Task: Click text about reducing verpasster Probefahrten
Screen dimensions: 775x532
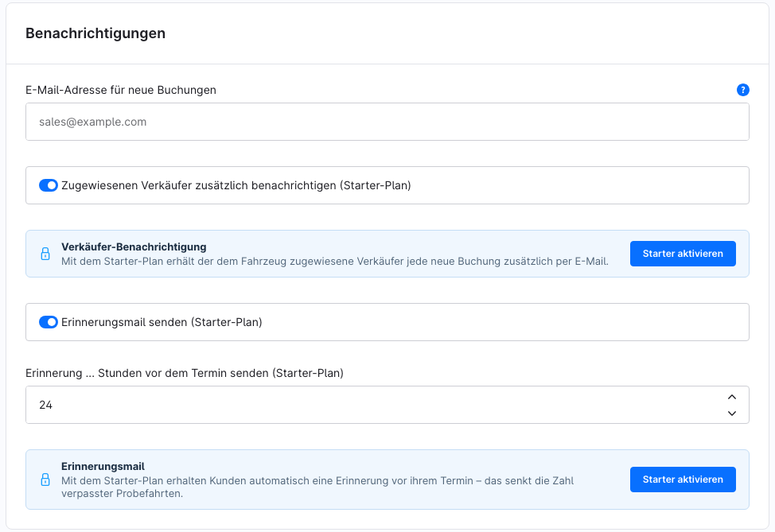Action: 317,487
